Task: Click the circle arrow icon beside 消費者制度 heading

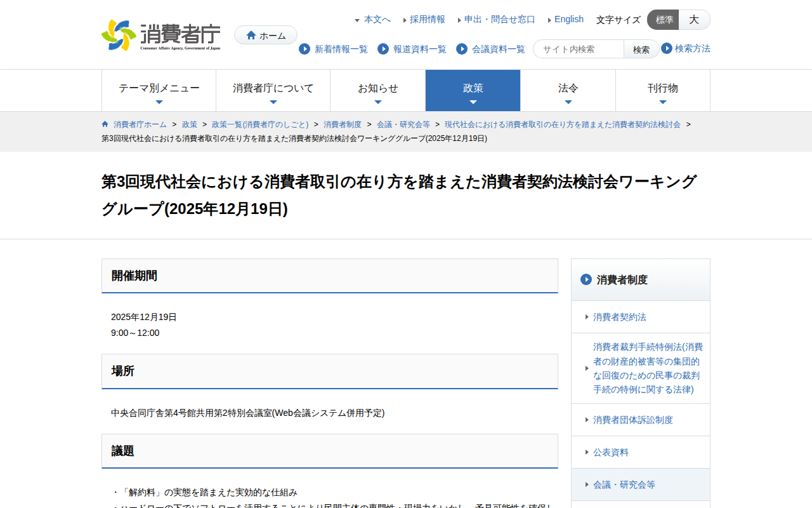Action: pyautogui.click(x=586, y=279)
